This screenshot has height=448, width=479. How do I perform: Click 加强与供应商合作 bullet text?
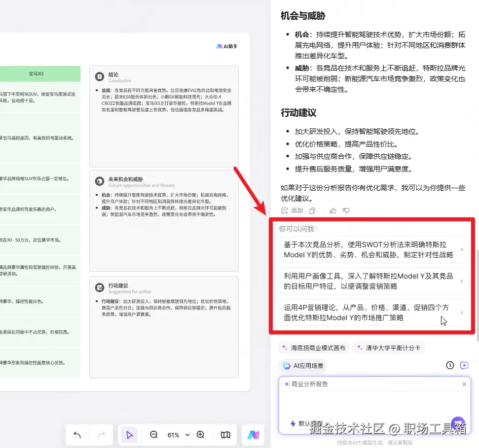[x=353, y=157]
